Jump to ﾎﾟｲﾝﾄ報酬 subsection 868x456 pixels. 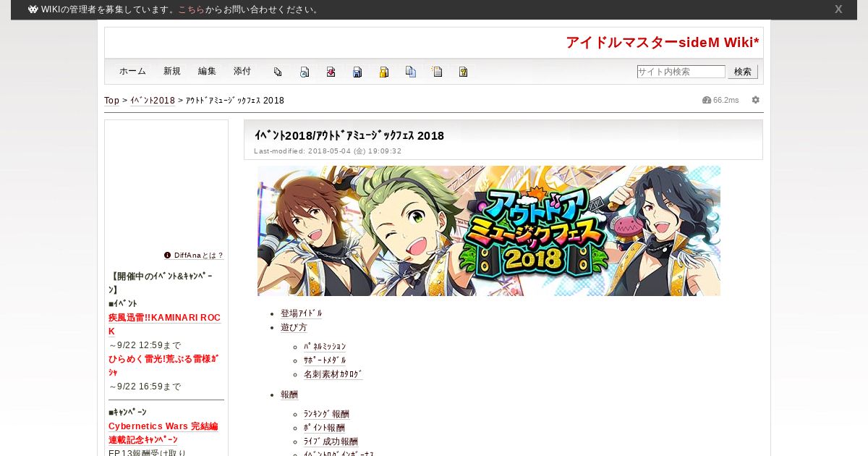point(324,428)
